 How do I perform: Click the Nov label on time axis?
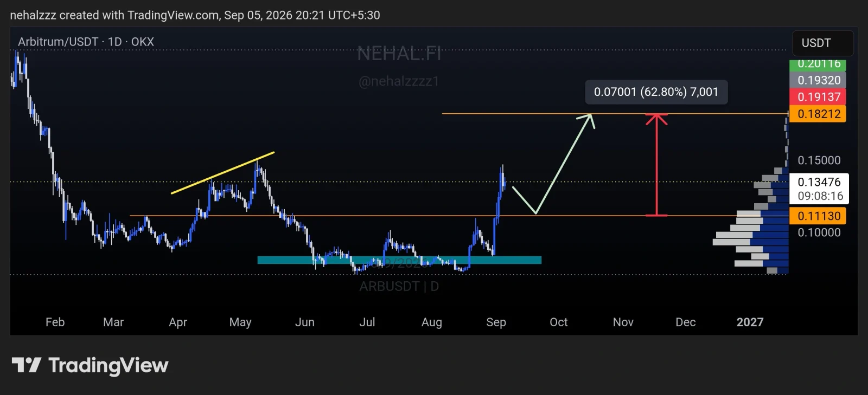coord(623,322)
